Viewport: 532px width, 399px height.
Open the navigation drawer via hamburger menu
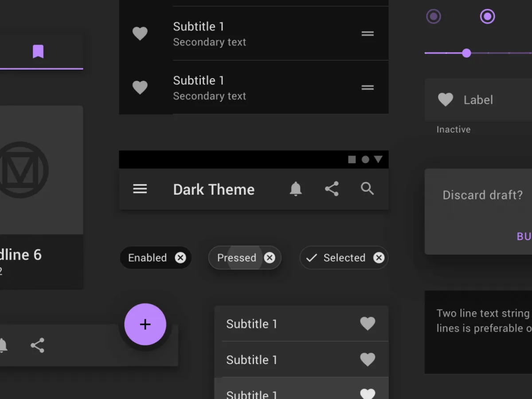(140, 189)
